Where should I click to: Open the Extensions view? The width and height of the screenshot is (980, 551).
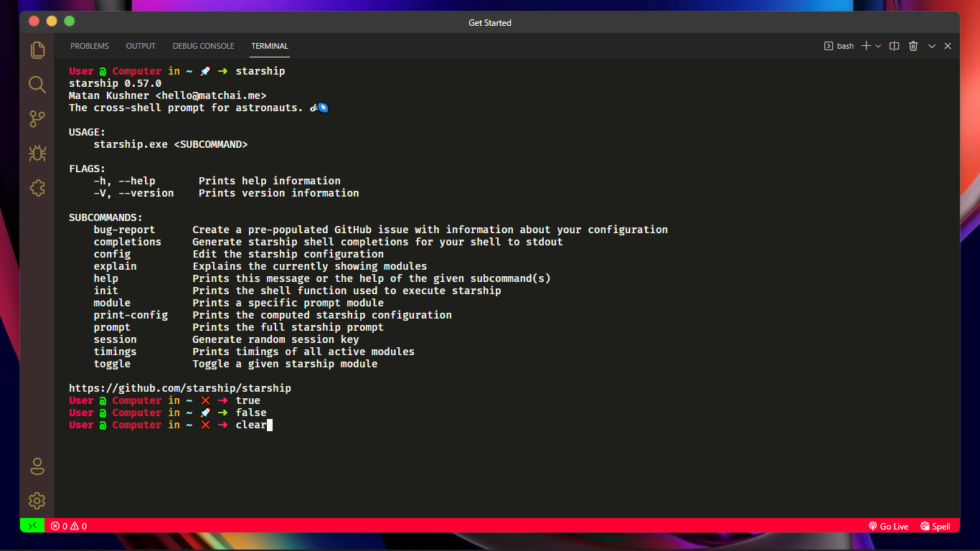pos(37,187)
